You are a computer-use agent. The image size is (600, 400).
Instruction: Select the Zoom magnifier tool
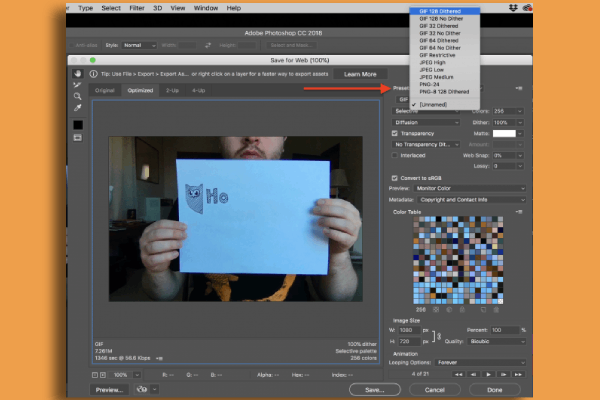78,96
